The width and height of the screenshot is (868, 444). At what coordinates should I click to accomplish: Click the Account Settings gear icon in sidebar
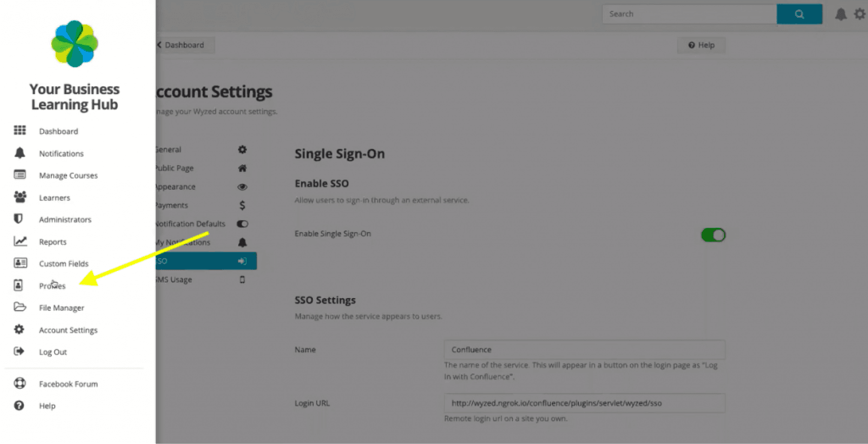pos(19,329)
